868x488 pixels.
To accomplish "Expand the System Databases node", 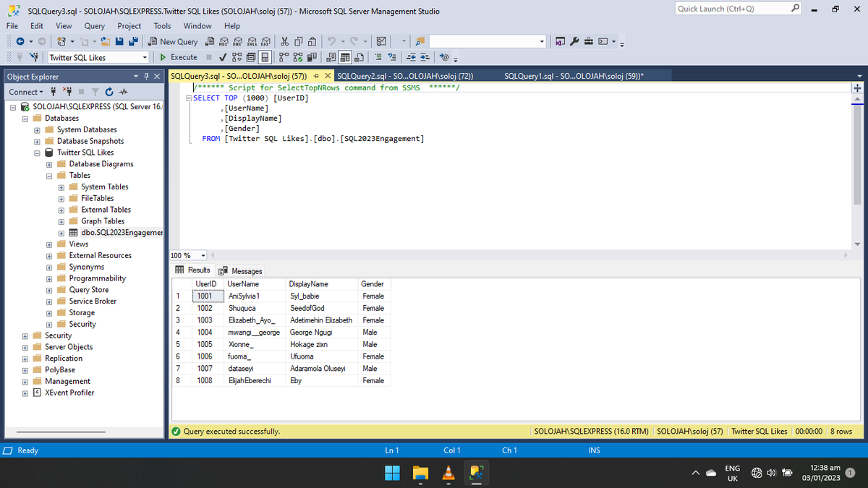I will pyautogui.click(x=38, y=129).
